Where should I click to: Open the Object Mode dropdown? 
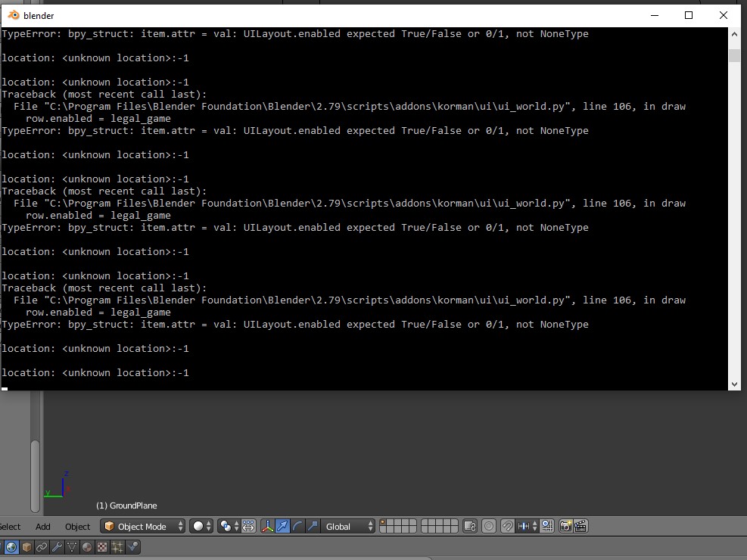coord(142,526)
